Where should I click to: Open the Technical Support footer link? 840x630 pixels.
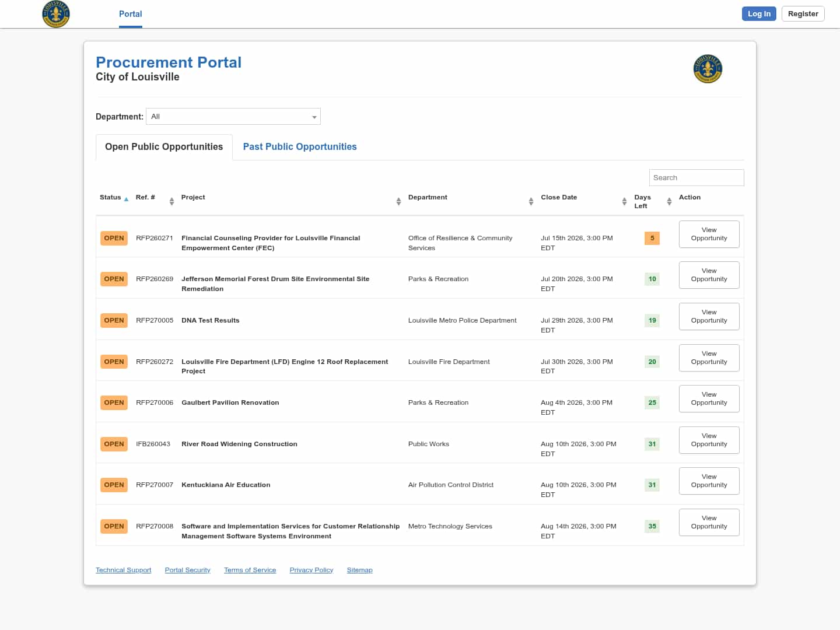click(124, 570)
